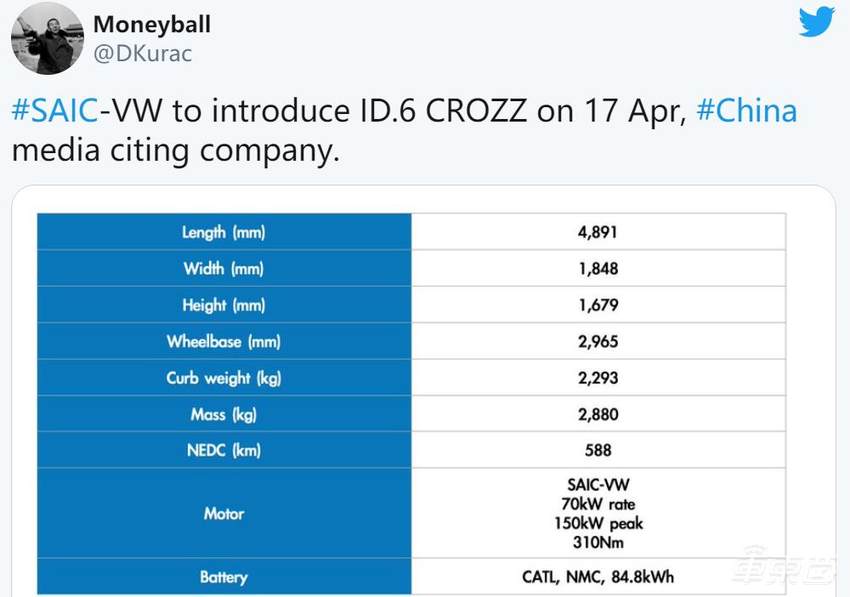This screenshot has height=597, width=850.
Task: Click the NEDC (km) row label
Action: click(224, 450)
